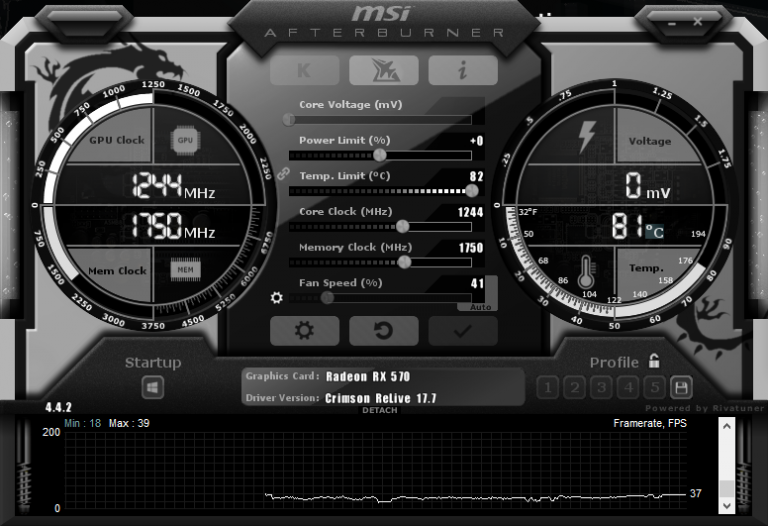Reset settings to defaults with the circular arrow
Viewport: 768px width, 526px height.
[383, 330]
